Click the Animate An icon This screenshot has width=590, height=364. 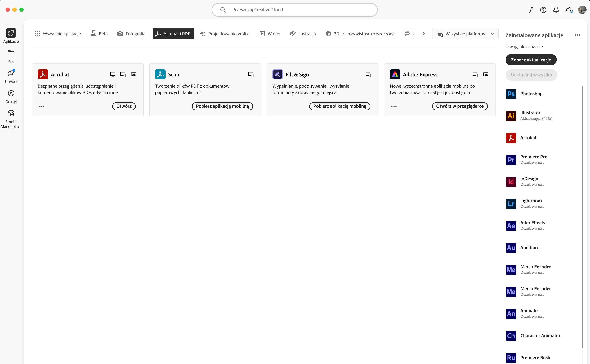(511, 314)
